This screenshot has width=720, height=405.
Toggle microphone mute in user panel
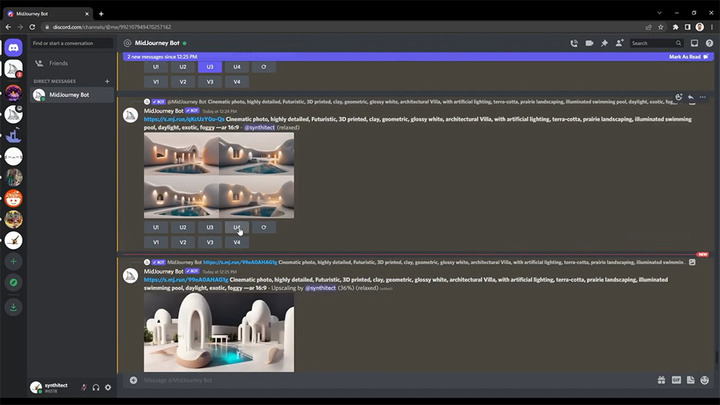click(84, 388)
